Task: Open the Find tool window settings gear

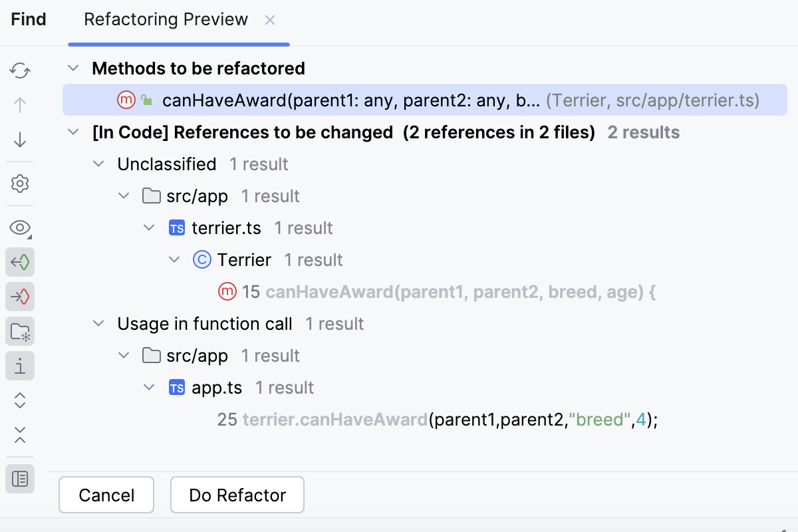Action: [x=20, y=184]
